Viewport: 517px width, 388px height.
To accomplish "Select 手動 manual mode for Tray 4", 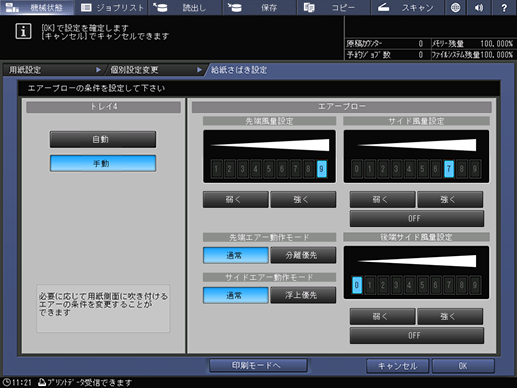I will (103, 163).
